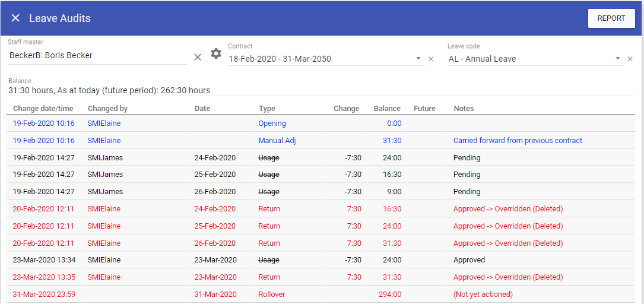Clear the Staff master field

click(198, 57)
